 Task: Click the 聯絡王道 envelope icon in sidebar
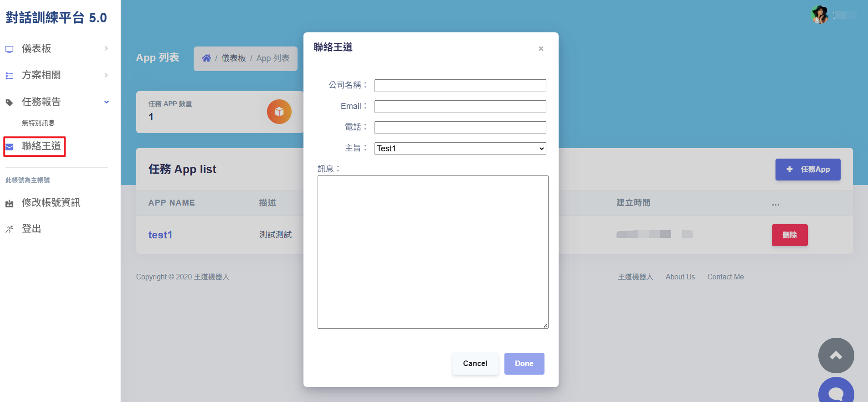coord(10,147)
